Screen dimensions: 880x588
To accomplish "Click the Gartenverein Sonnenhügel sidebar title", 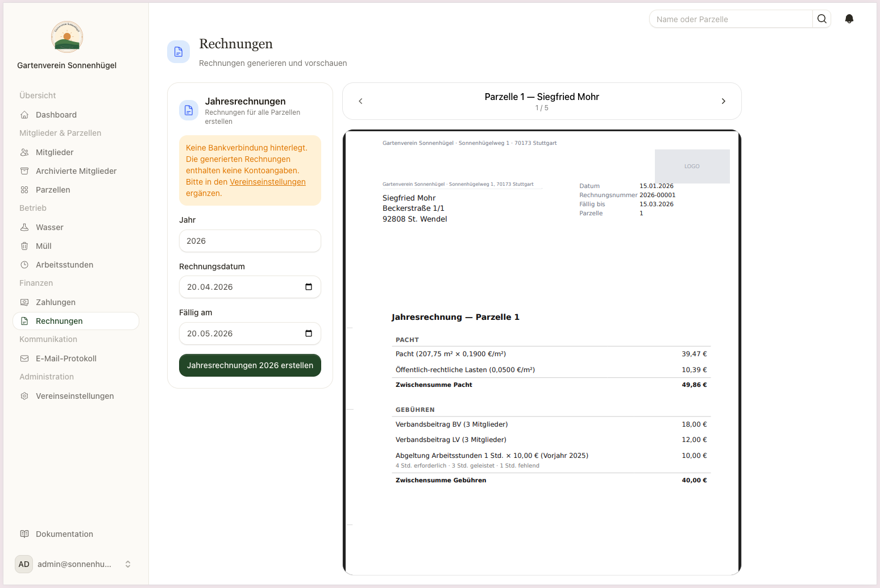I will click(x=67, y=65).
